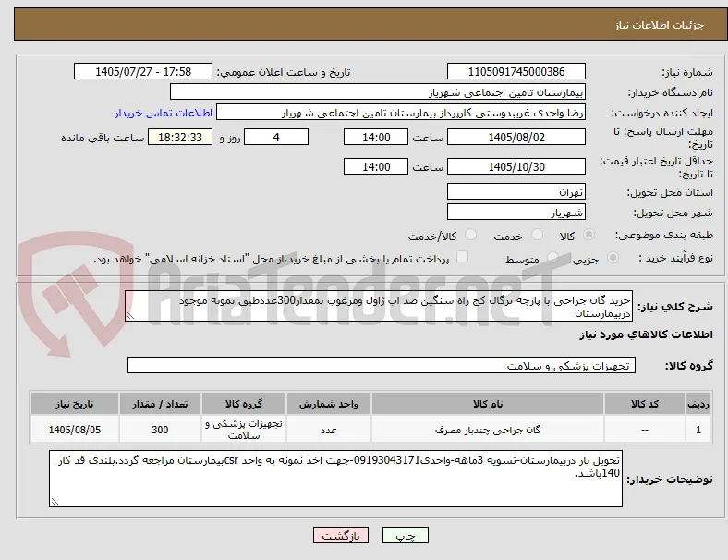
Task: Click the گروه کالا table column header
Action: 244,404
